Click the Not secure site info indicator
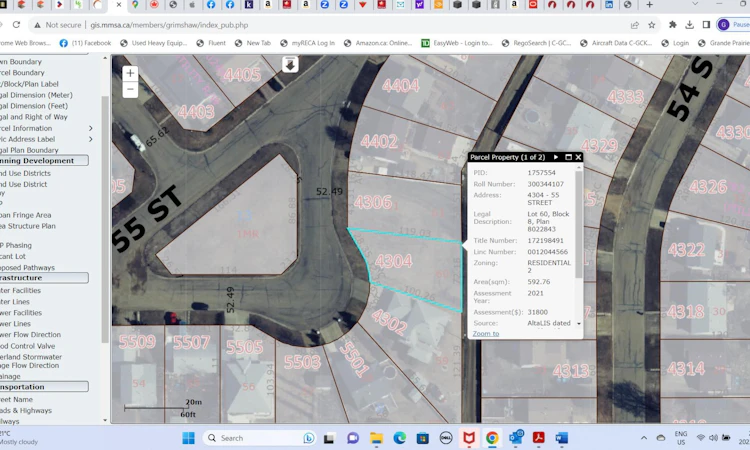This screenshot has width=750, height=450. 57,25
